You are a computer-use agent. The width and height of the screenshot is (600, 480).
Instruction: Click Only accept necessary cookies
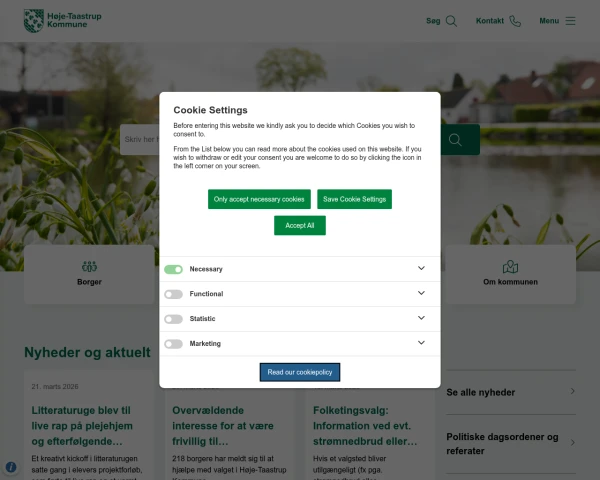259,199
